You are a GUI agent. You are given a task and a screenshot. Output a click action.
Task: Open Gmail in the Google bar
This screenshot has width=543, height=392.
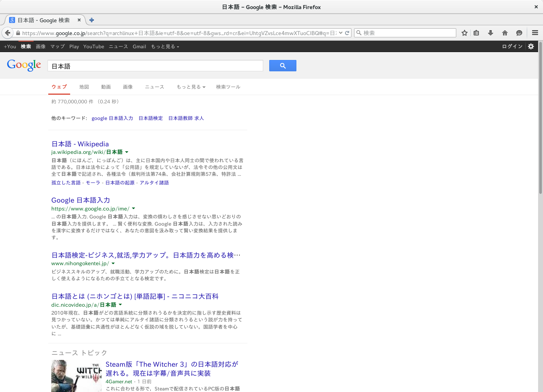coord(140,46)
